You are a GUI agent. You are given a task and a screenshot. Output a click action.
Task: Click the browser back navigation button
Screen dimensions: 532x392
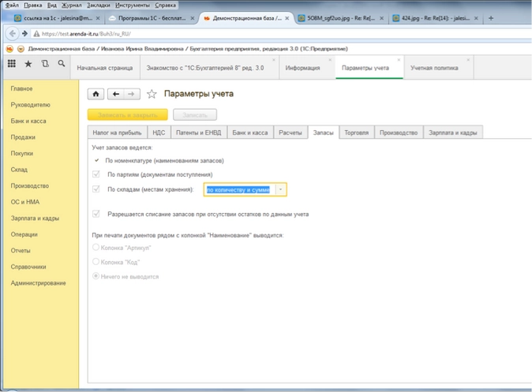[x=12, y=34]
